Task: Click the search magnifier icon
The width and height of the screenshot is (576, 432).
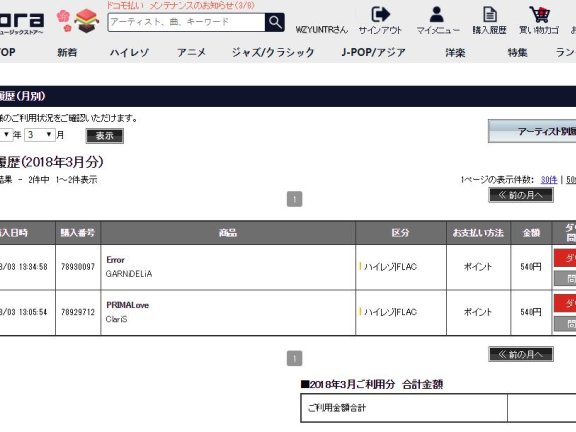Action: point(275,22)
